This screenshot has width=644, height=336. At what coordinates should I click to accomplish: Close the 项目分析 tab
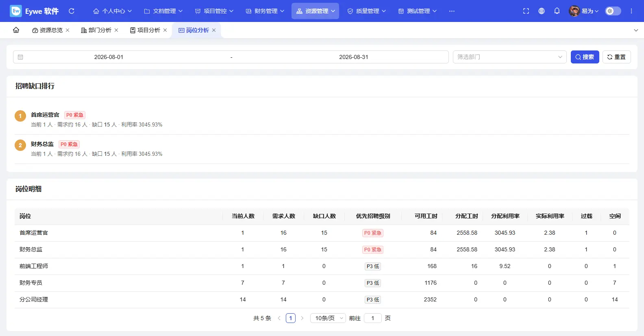pyautogui.click(x=165, y=30)
